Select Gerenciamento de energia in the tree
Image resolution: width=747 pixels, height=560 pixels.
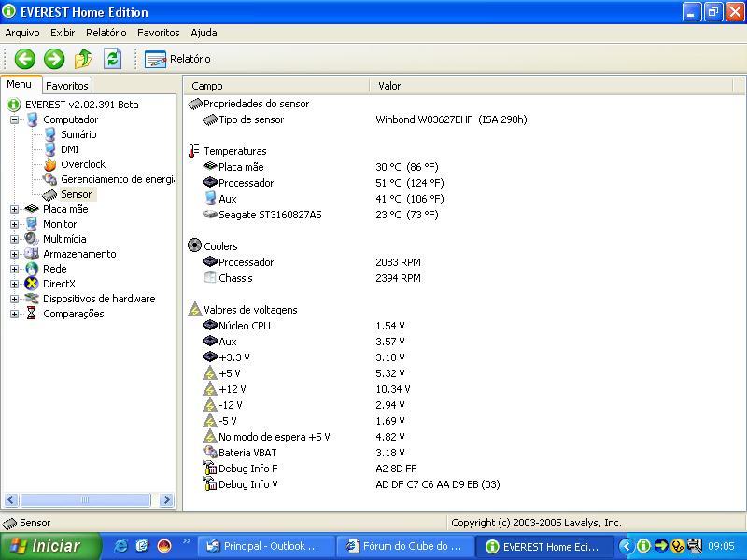[x=118, y=179]
